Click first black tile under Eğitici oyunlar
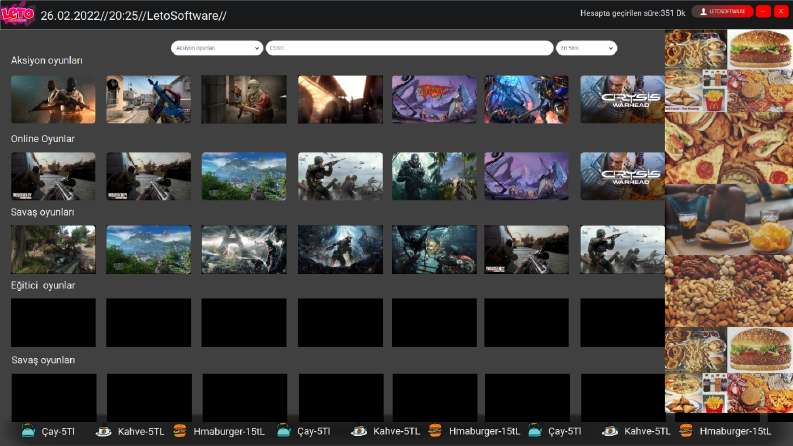The width and height of the screenshot is (793, 446). (x=53, y=323)
